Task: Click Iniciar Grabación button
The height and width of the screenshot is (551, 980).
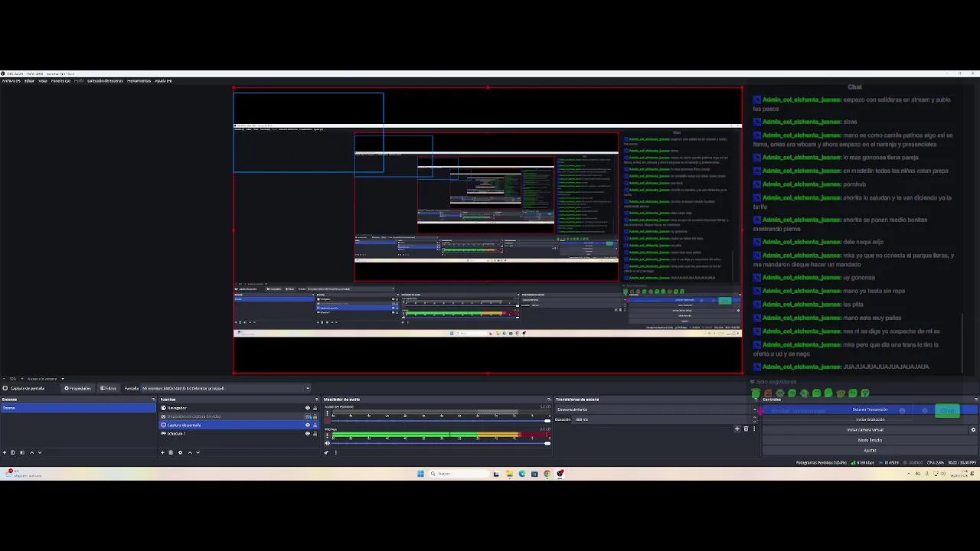Action: click(x=870, y=419)
